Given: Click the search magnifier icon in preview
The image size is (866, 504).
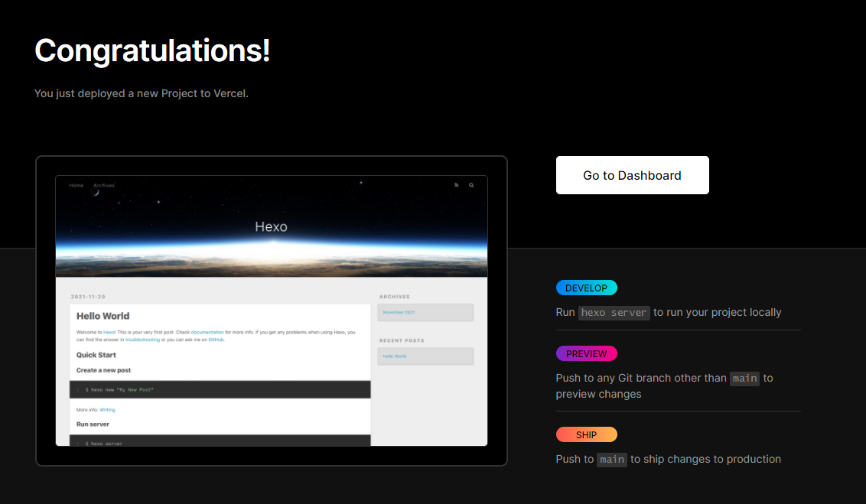Looking at the screenshot, I should tap(471, 185).
